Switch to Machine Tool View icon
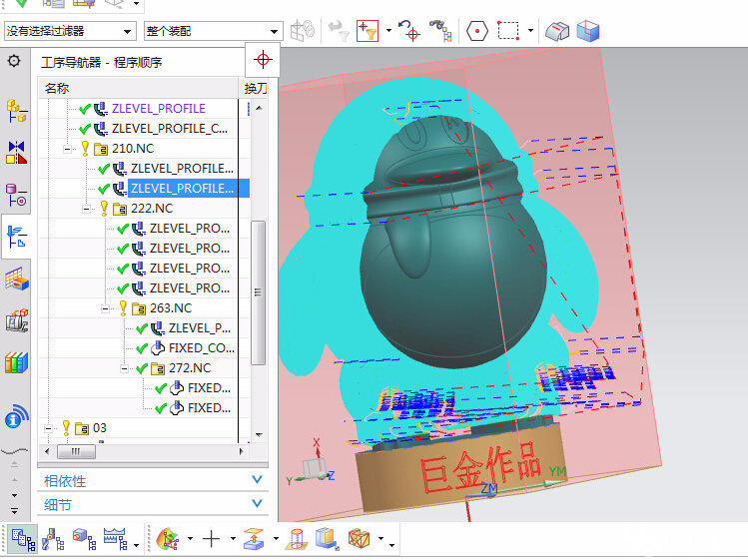 click(x=53, y=539)
